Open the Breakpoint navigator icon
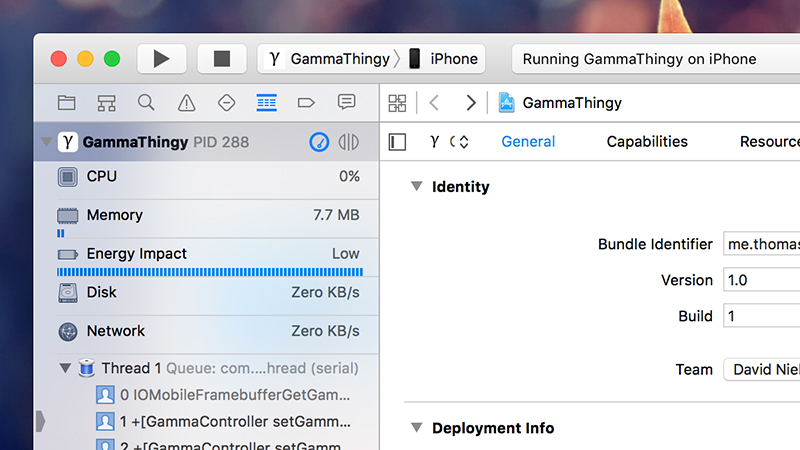The width and height of the screenshot is (800, 450). pyautogui.click(x=306, y=103)
